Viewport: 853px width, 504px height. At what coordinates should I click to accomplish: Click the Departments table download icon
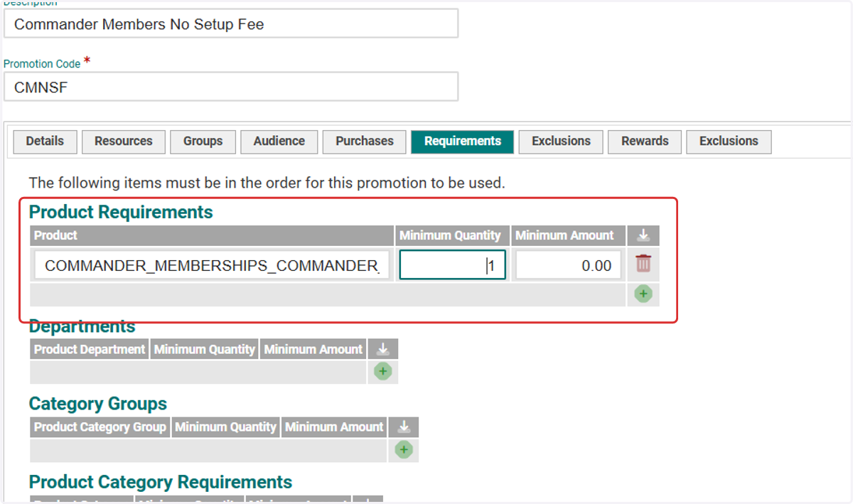pos(382,349)
